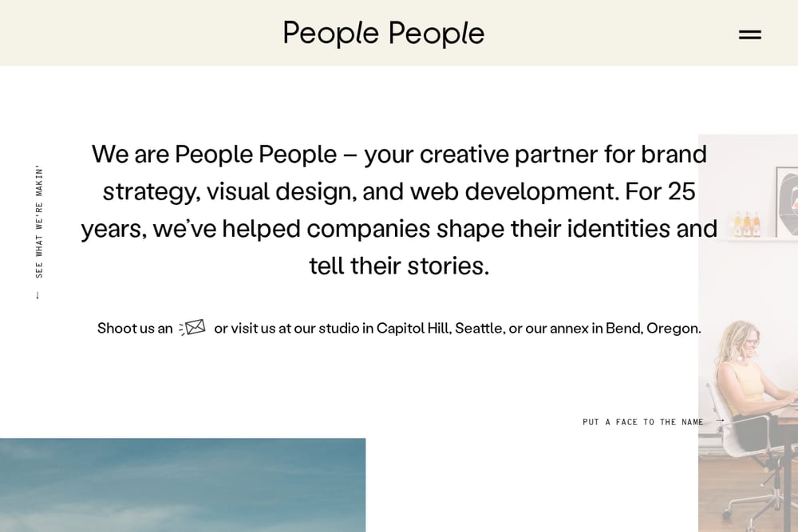Click the 'We are People People' headline start
The height and width of the screenshot is (532, 798).
coord(214,154)
